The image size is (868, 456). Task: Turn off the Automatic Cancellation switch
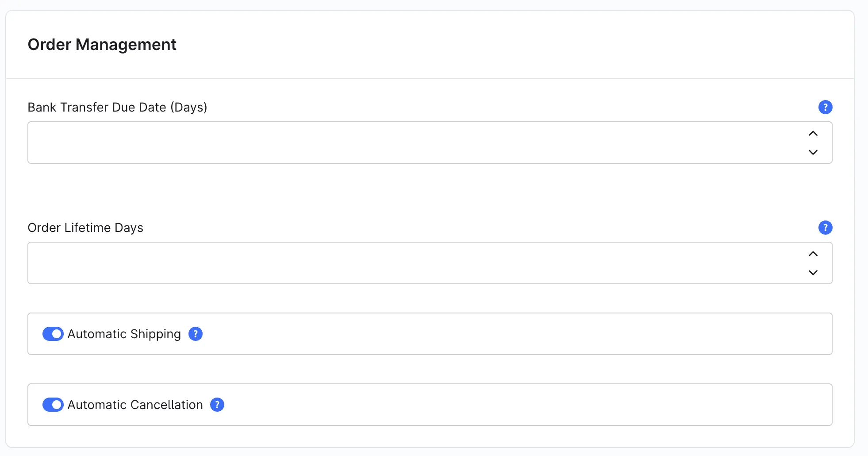53,405
